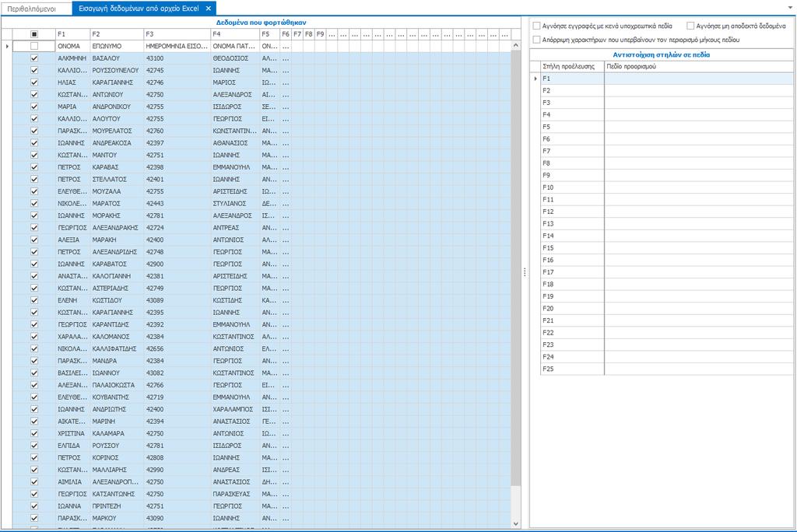Select the ΠΑΡΑΣΚΕΥΑΣ father's name cell

tap(235, 494)
